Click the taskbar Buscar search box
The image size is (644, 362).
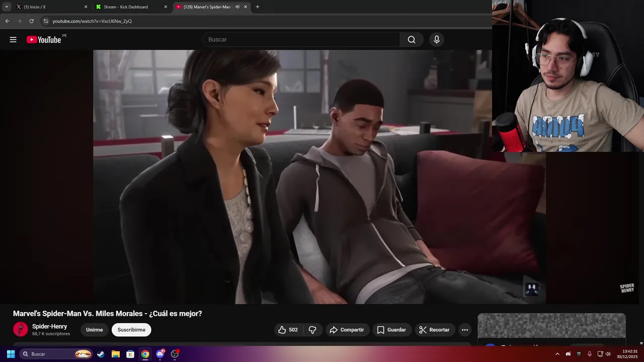[56, 354]
